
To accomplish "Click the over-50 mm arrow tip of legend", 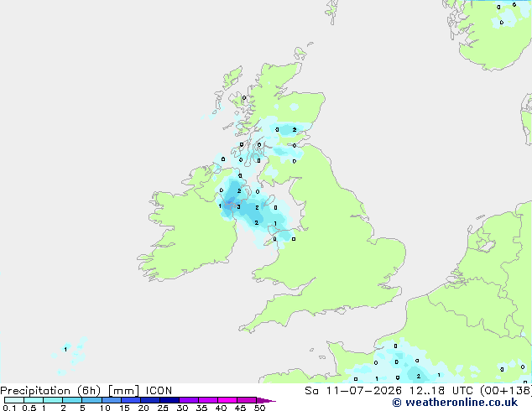I will 266,400.
